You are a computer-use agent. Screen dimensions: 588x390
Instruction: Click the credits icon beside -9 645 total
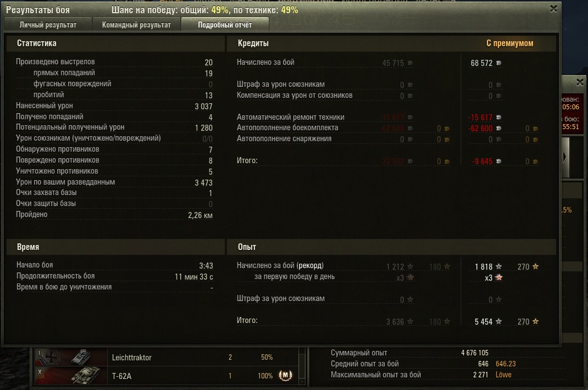pyautogui.click(x=498, y=161)
